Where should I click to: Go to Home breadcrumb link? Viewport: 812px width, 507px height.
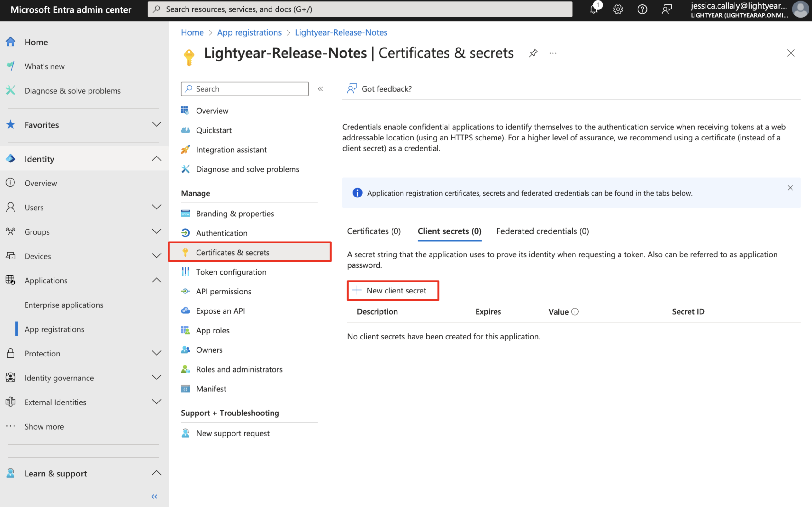tap(192, 32)
